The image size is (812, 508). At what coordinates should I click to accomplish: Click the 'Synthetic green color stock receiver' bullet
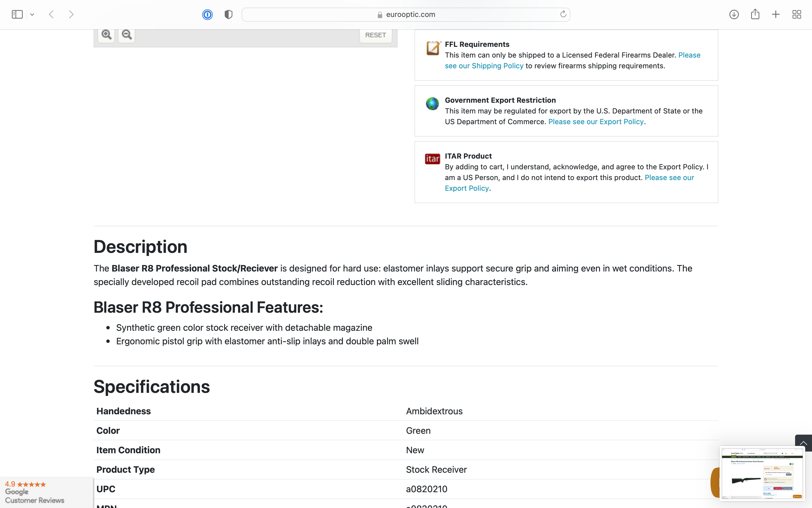(244, 327)
